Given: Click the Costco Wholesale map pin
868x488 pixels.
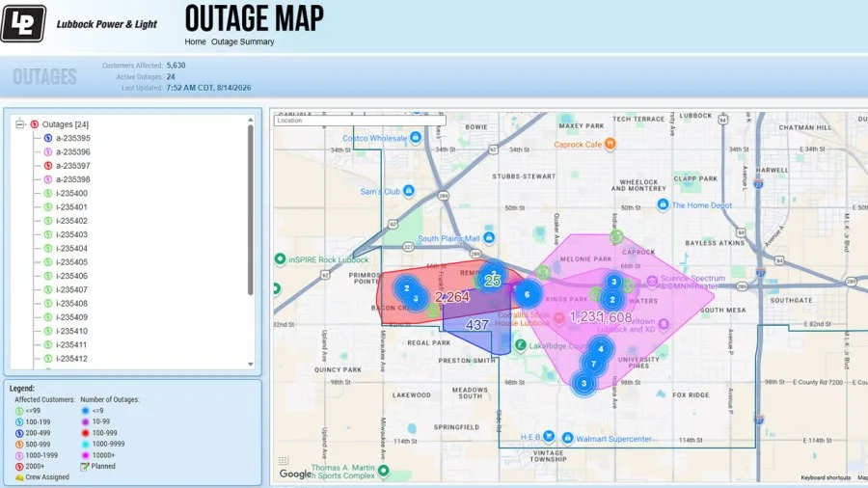Looking at the screenshot, I should coord(416,137).
